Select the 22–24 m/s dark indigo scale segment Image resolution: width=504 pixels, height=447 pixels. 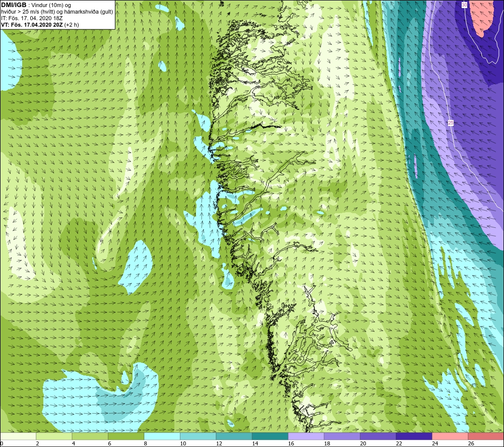pyautogui.click(x=414, y=436)
